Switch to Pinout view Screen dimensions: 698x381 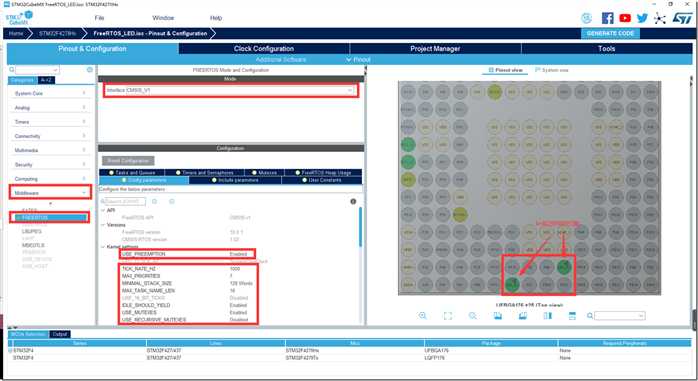tap(505, 70)
